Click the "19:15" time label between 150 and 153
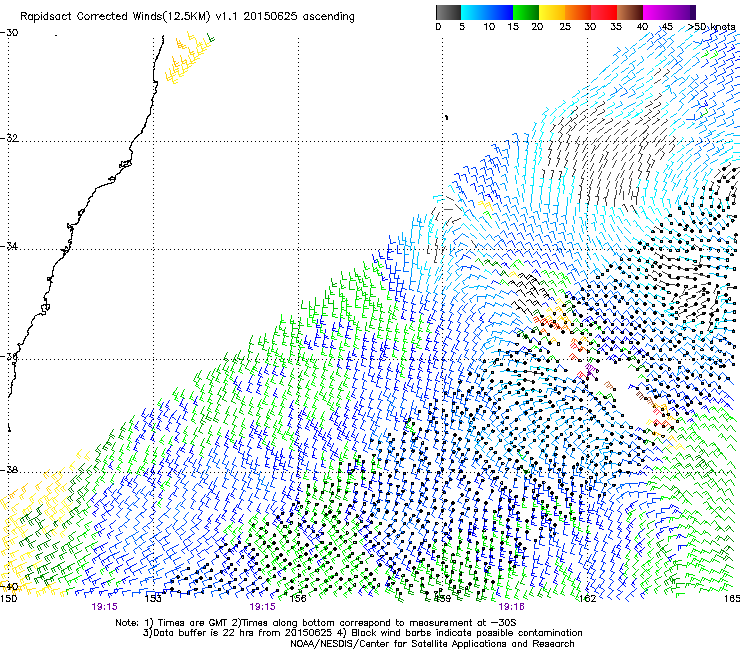Screen dimensions: 740x650 click(104, 607)
